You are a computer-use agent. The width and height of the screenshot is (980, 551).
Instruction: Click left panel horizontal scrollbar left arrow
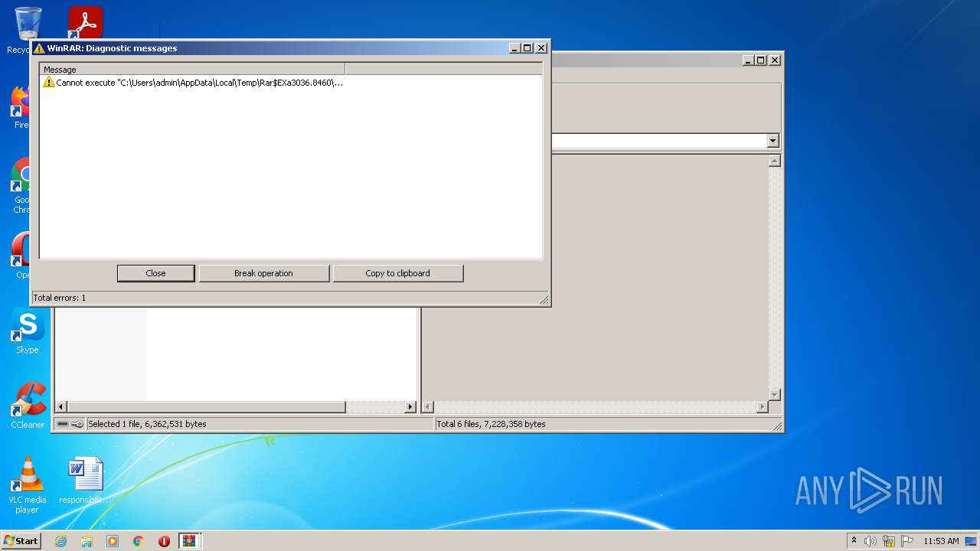point(61,407)
